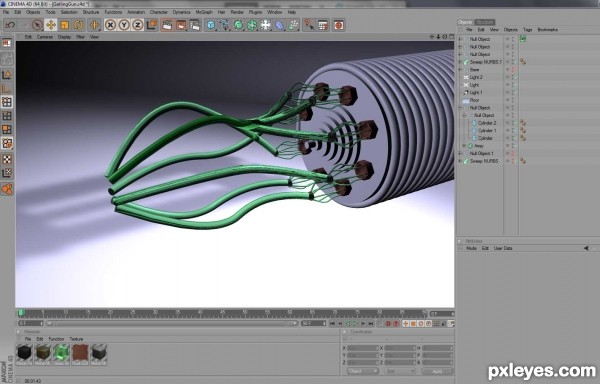This screenshot has width=600, height=384.
Task: Click the texture tag on Cylinder 2
Action: (523, 123)
